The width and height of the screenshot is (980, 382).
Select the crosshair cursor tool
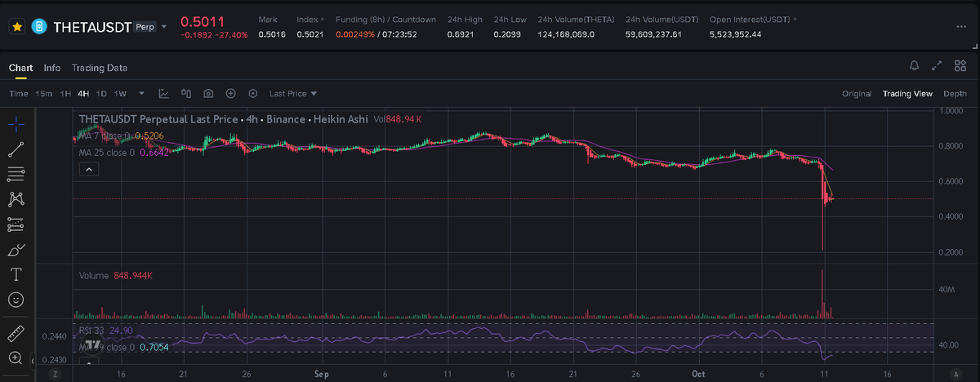tap(16, 124)
